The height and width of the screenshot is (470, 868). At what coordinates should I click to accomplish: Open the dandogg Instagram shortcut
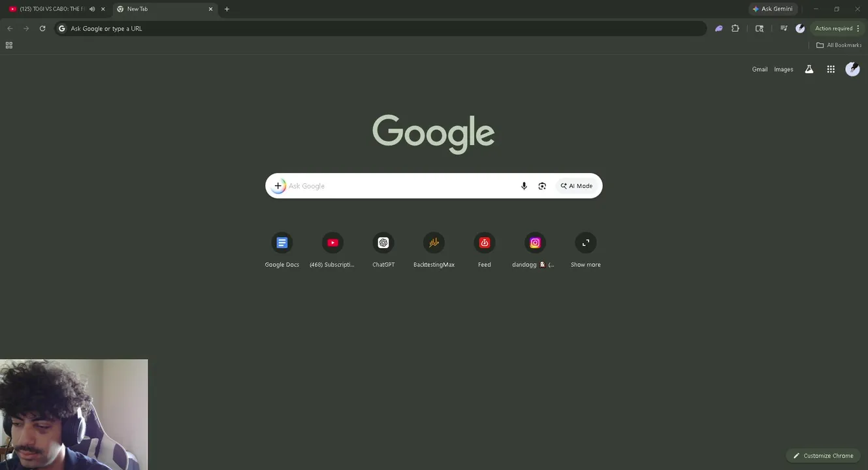535,251
